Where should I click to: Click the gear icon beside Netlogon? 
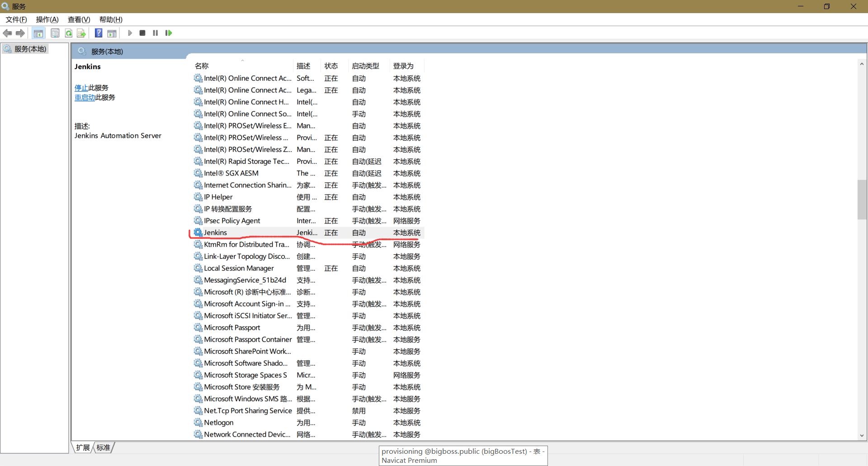(x=198, y=423)
